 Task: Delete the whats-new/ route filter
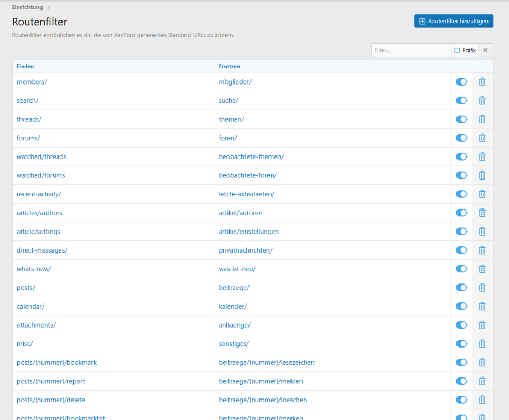[x=482, y=269]
